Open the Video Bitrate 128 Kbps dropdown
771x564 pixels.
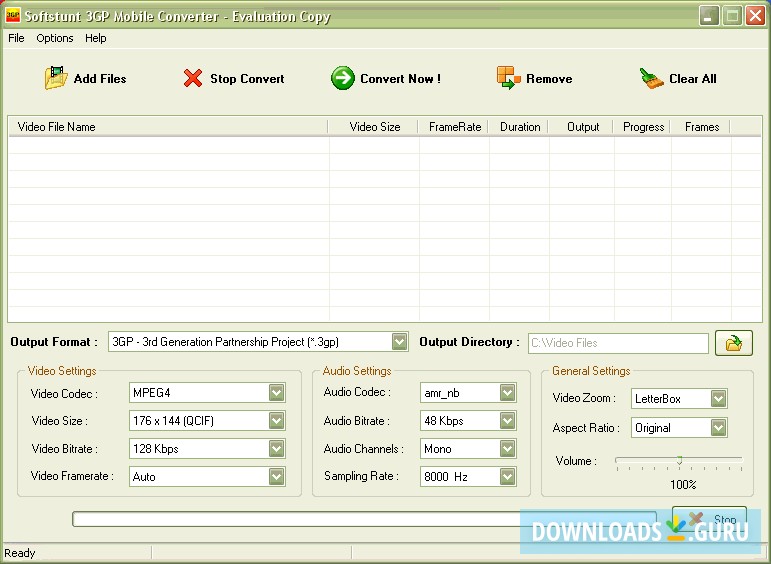coord(277,448)
